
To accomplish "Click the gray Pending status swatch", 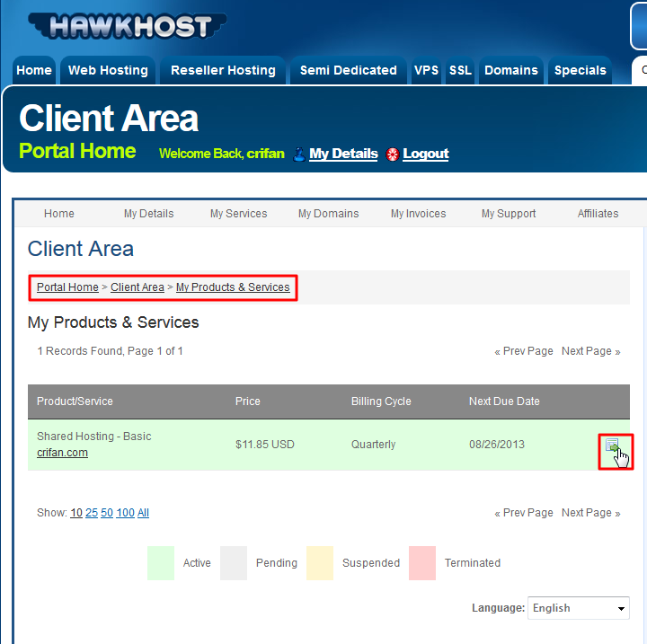I will pyautogui.click(x=234, y=563).
